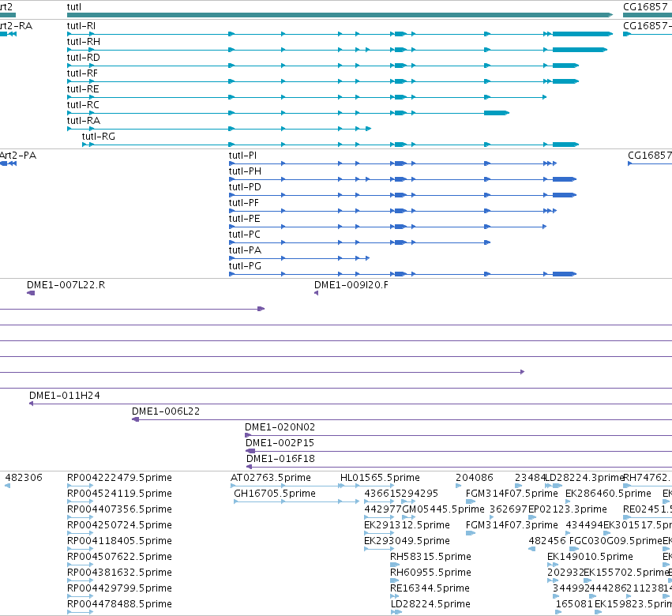Click the DME1-011H24 BAC label
Screen dimensions: 672x616
click(x=64, y=396)
